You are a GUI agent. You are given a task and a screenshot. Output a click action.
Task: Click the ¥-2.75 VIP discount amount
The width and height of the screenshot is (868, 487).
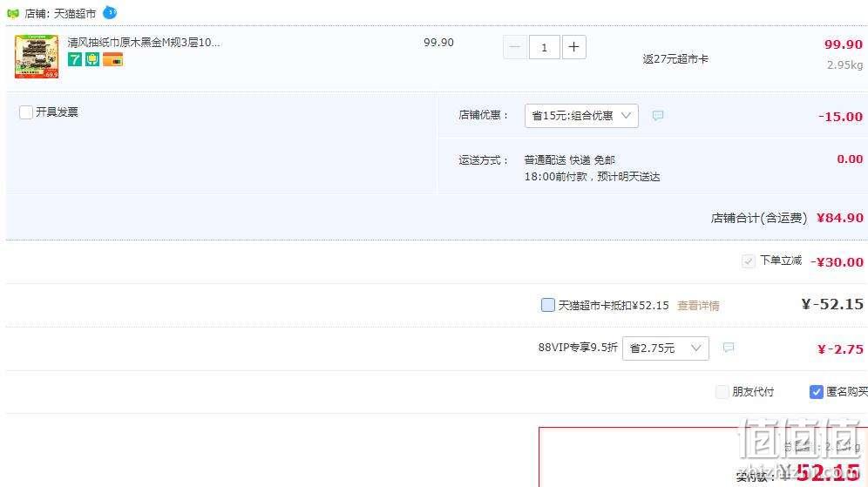coord(840,349)
